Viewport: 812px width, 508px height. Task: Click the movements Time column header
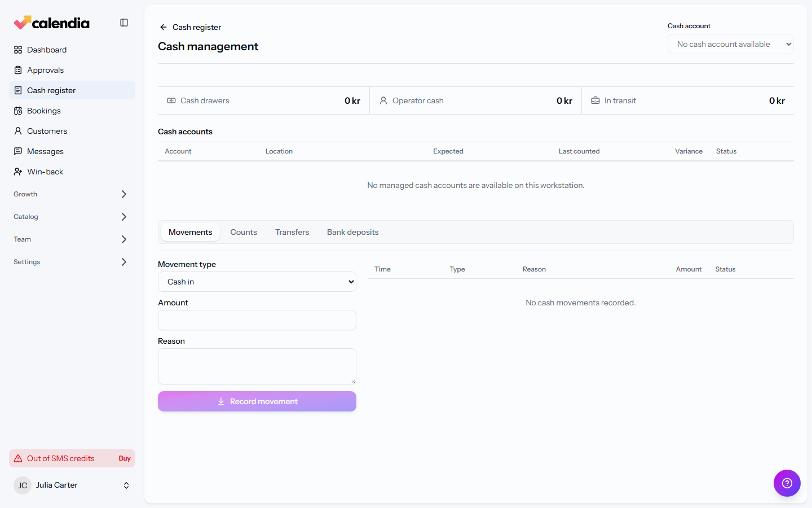[x=382, y=269]
